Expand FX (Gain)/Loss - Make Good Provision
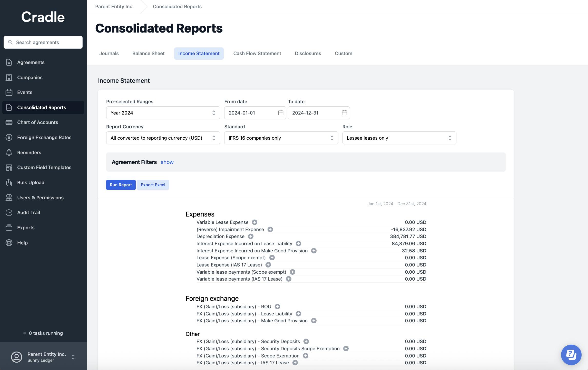Viewport: 588px width, 370px height. (x=314, y=321)
